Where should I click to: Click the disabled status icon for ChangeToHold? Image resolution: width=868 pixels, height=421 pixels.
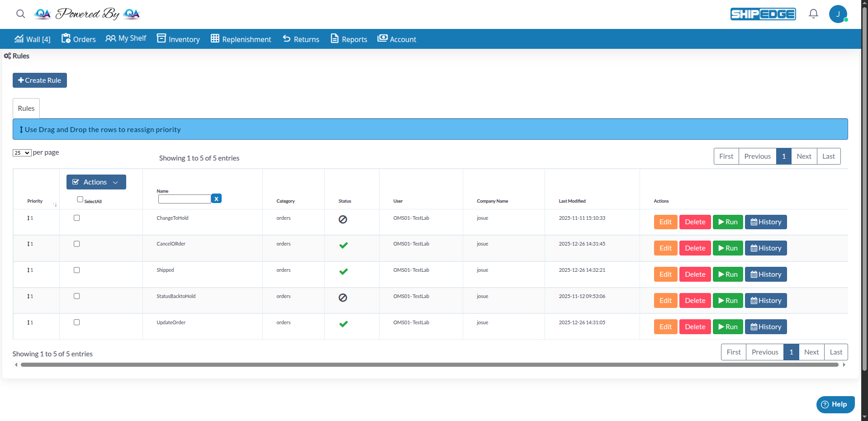(x=343, y=219)
